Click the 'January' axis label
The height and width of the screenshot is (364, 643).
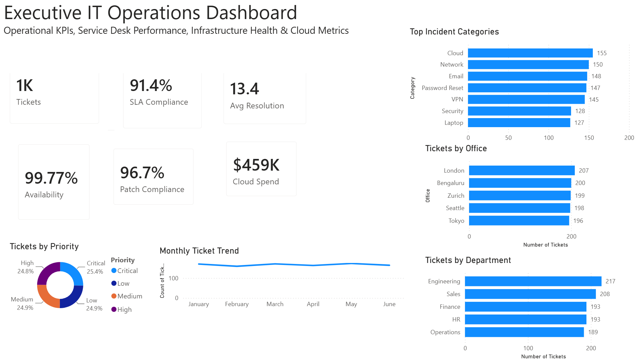pos(198,304)
